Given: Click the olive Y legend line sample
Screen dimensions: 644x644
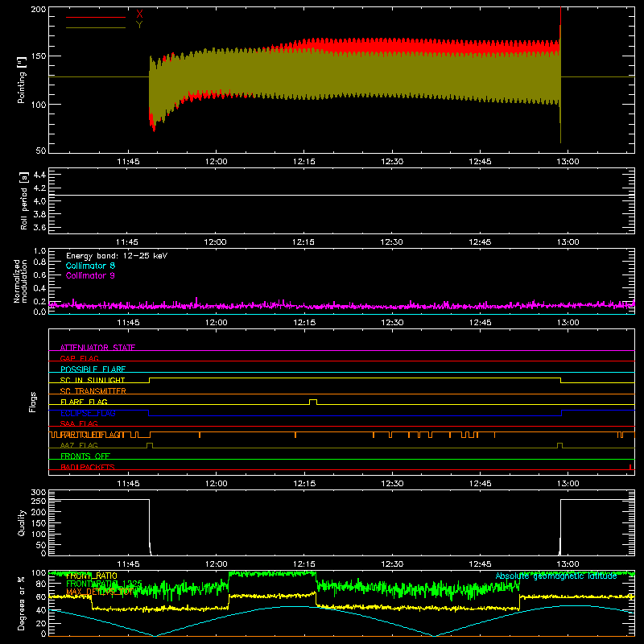Looking at the screenshot, I should coord(96,27).
